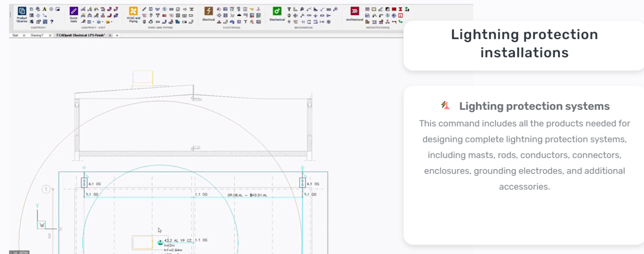
Task: Select the 43.2 AL air terminal symbol
Action: [x=160, y=242]
